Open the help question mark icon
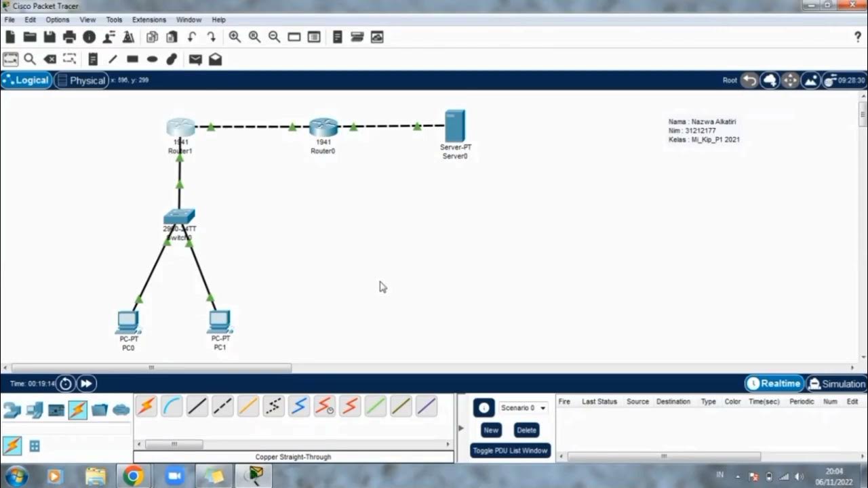This screenshot has height=488, width=868. coord(857,37)
